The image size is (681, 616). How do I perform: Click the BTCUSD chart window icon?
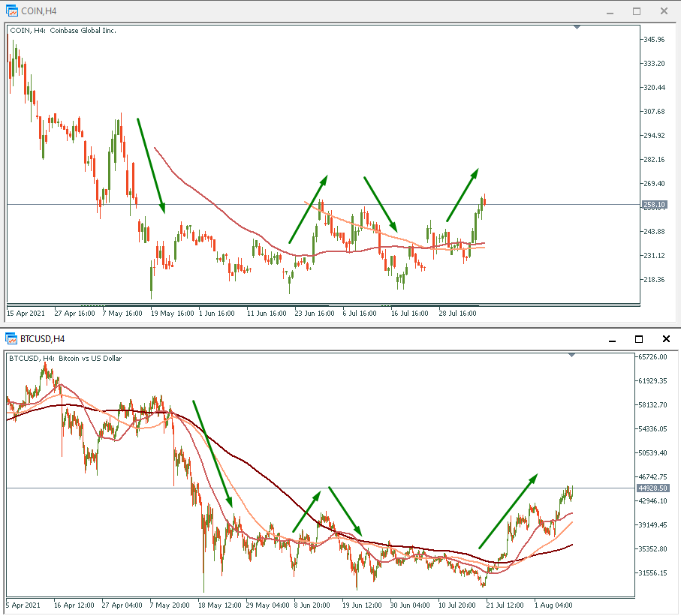coord(12,338)
